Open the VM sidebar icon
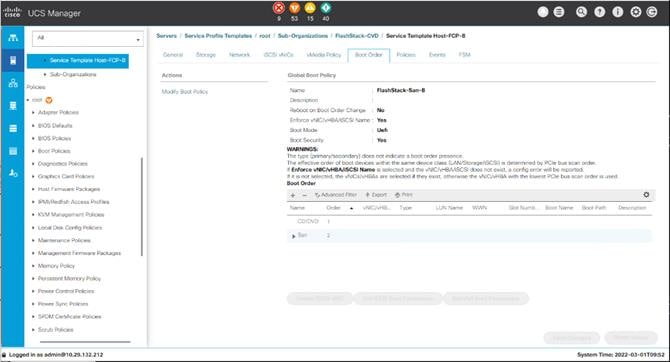The height and width of the screenshot is (362, 670). pos(13,128)
